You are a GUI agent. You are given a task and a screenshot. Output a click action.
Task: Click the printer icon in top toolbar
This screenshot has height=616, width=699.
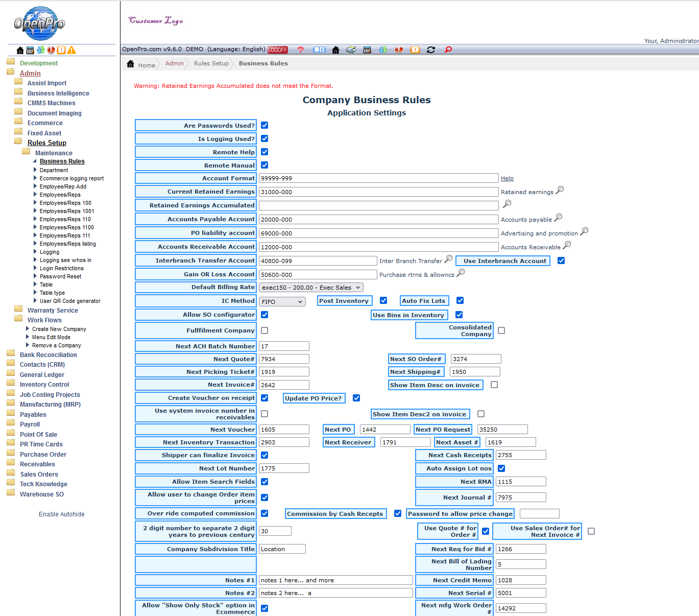[351, 50]
